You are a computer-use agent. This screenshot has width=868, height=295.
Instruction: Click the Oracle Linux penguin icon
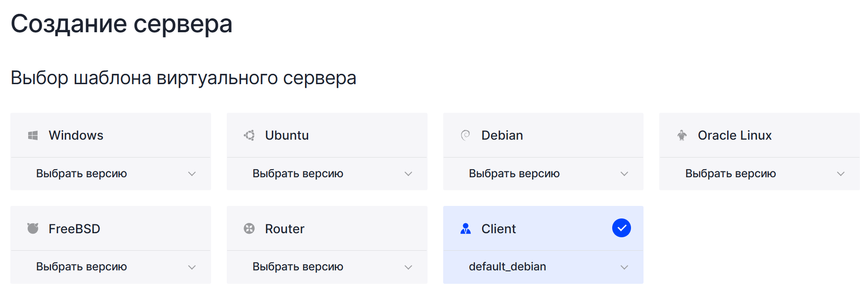pos(682,135)
